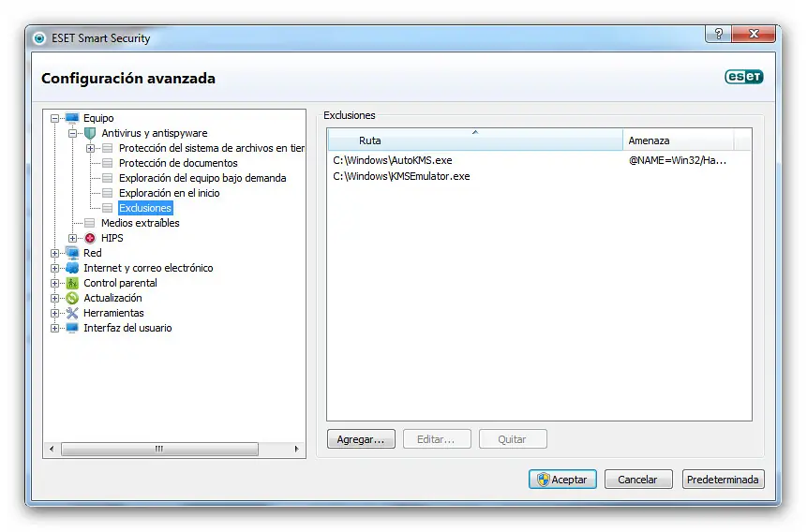Screen dimensions: 807x532
Task: Expand the HIPS tree node
Action: pyautogui.click(x=72, y=238)
